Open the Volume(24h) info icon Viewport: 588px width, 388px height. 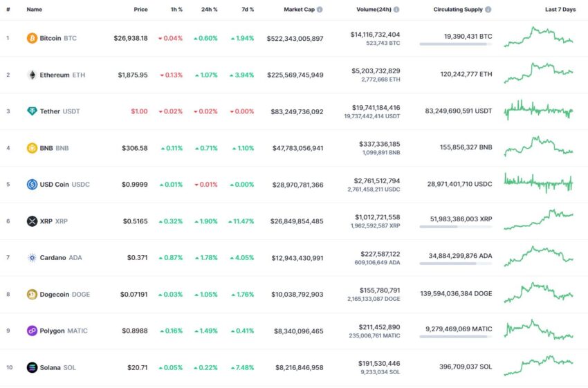(x=396, y=10)
